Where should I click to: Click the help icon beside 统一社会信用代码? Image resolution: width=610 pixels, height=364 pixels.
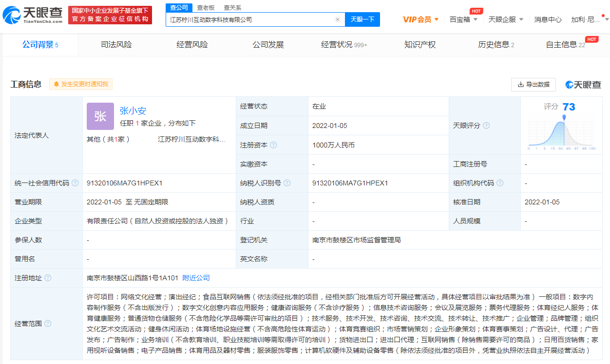(x=75, y=183)
